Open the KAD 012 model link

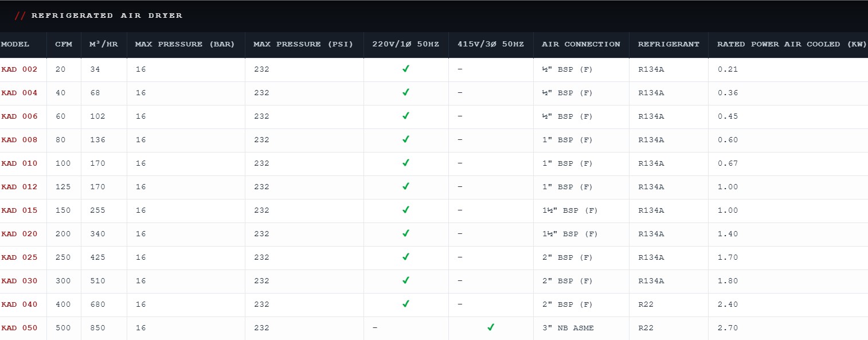click(x=19, y=187)
